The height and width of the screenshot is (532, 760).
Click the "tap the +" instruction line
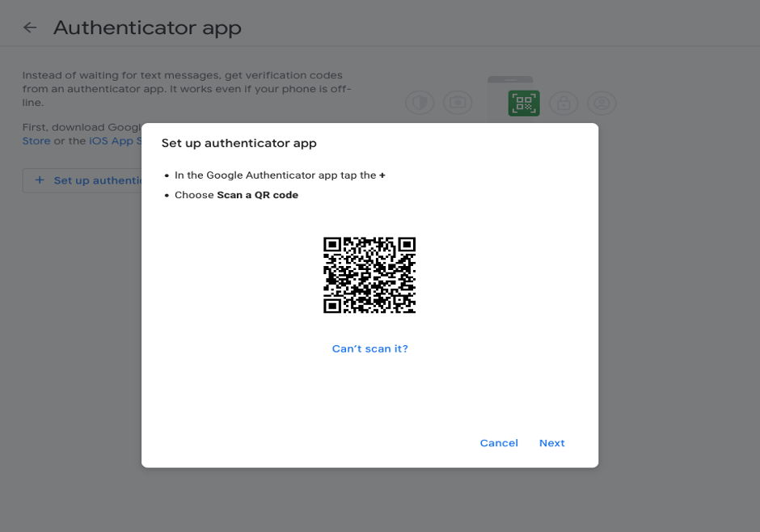279,175
